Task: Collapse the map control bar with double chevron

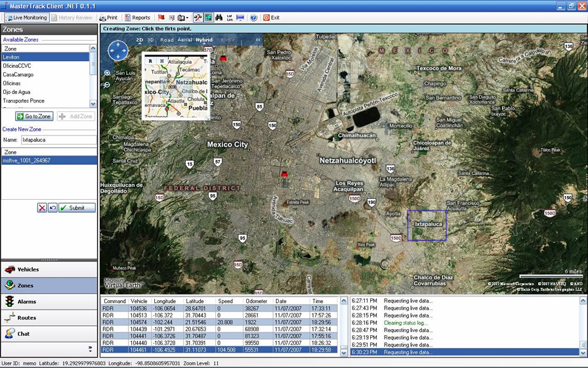Action: tap(258, 40)
